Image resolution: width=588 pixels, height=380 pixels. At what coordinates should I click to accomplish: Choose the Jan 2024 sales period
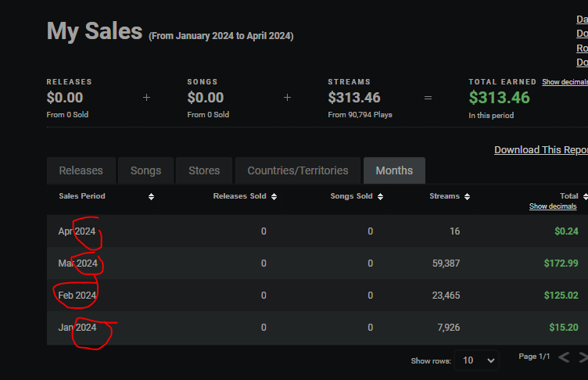[x=77, y=328]
